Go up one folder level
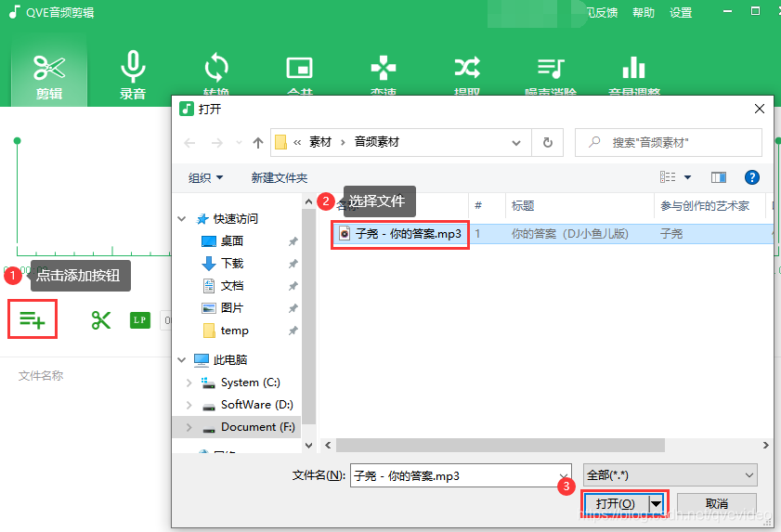 pyautogui.click(x=258, y=143)
